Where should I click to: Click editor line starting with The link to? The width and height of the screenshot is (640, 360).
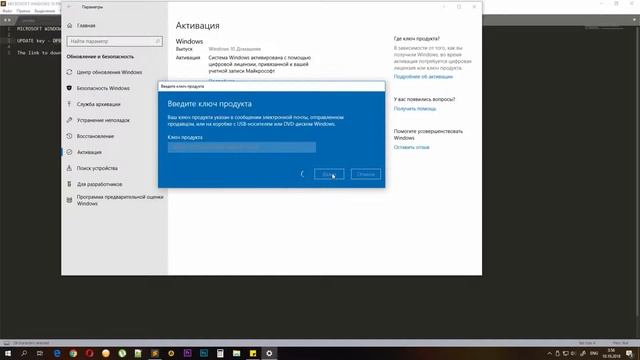click(x=39, y=53)
